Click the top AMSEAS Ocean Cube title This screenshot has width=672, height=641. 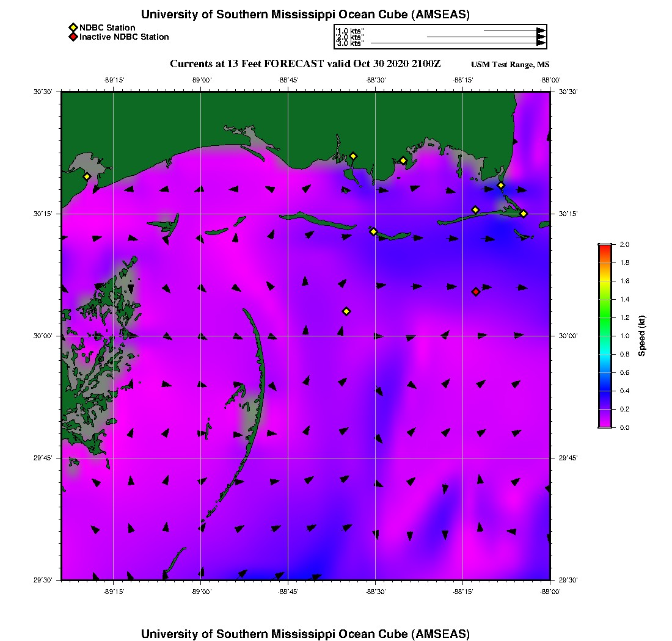[x=305, y=15]
